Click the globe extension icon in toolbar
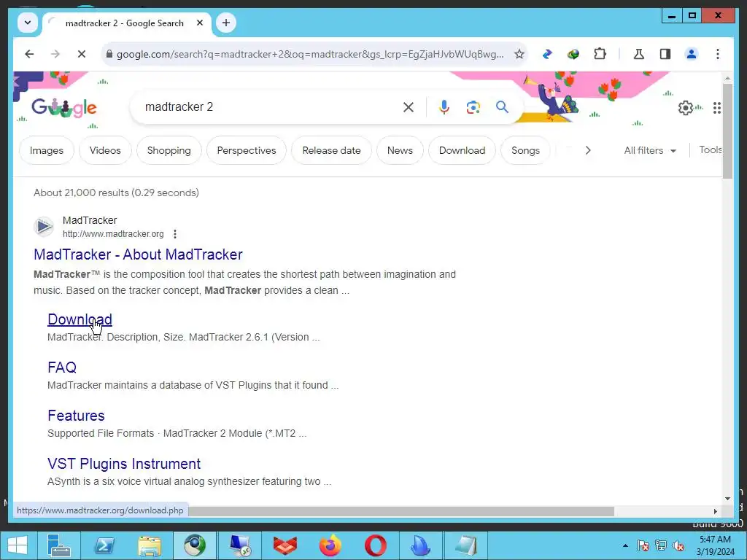The width and height of the screenshot is (747, 560). coord(573,54)
